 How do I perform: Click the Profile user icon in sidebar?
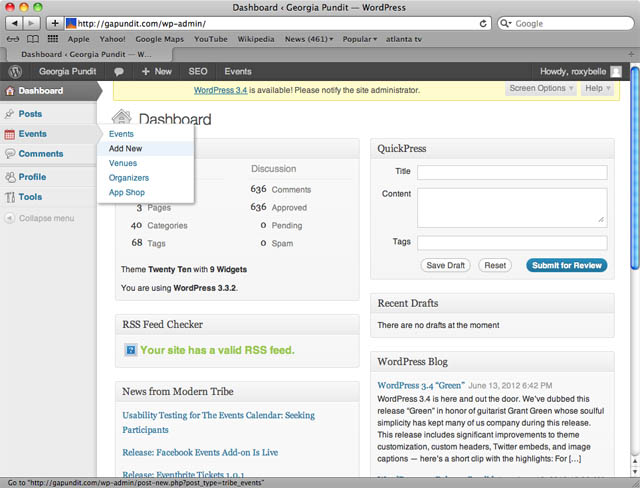[x=10, y=177]
